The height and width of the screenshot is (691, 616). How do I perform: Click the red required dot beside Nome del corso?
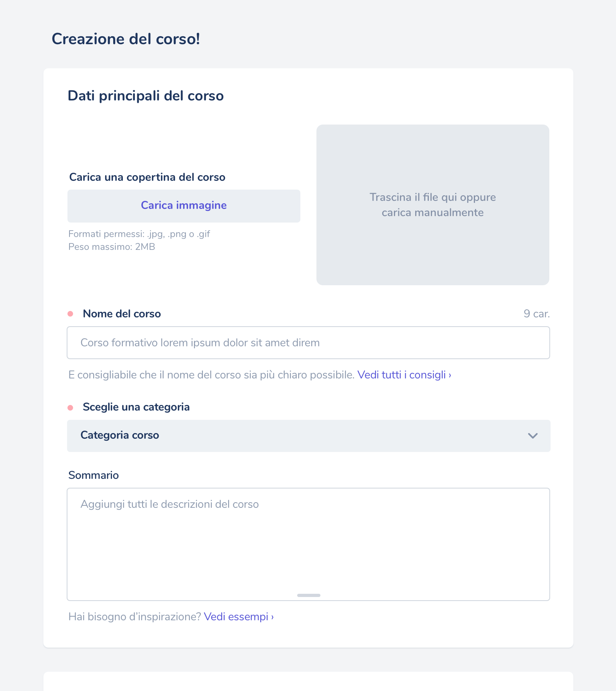(70, 314)
